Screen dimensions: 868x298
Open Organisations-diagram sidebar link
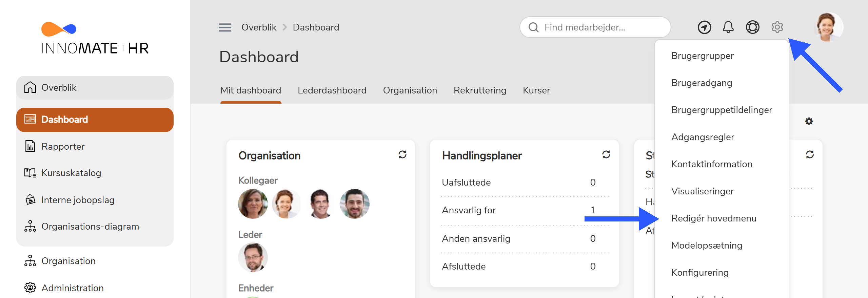click(95, 226)
